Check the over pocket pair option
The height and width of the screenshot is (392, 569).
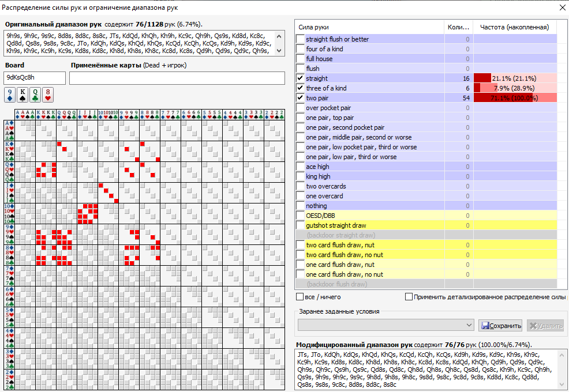coord(300,108)
